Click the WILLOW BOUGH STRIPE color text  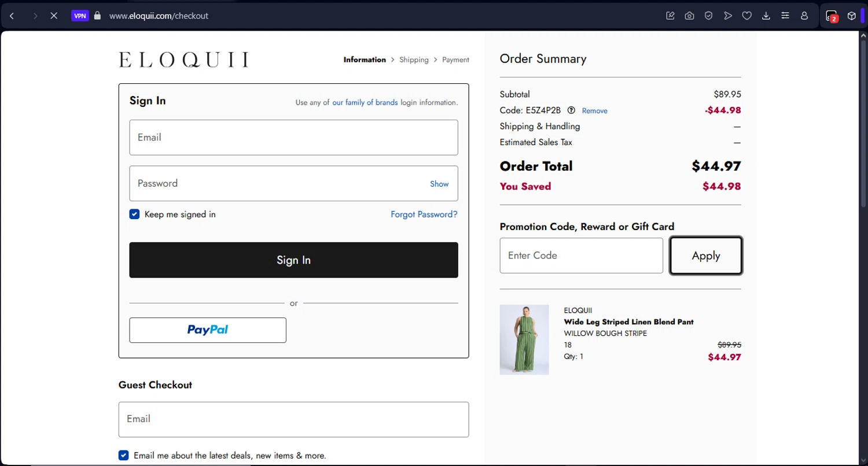pyautogui.click(x=605, y=334)
